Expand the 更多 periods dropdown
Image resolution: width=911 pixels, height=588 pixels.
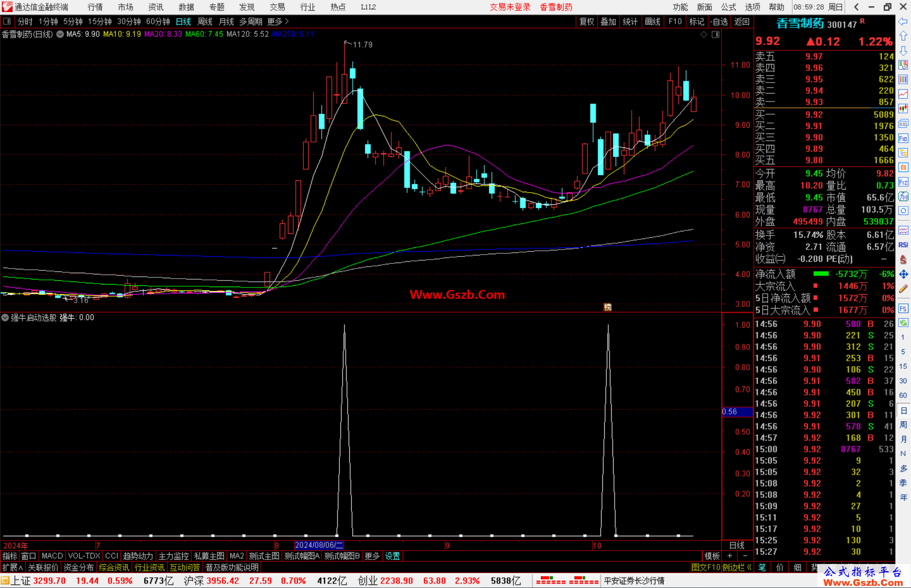tap(278, 21)
